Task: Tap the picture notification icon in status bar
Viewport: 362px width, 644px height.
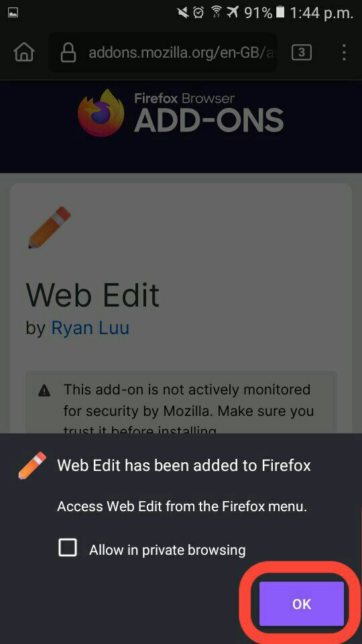Action: coord(13,13)
